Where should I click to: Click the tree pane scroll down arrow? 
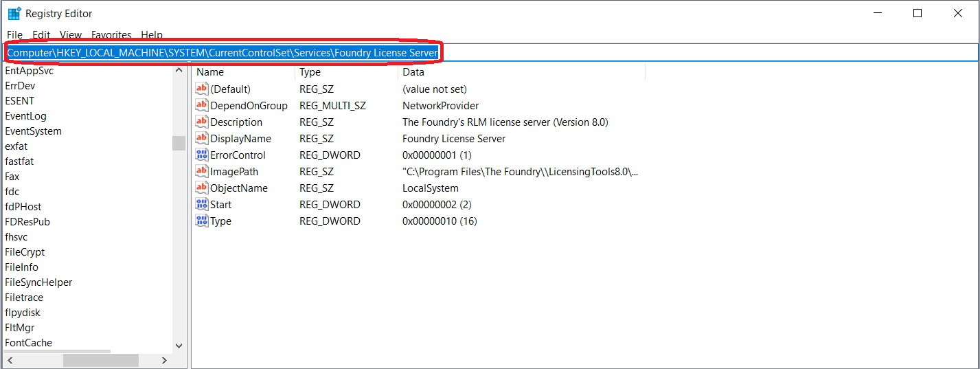179,346
